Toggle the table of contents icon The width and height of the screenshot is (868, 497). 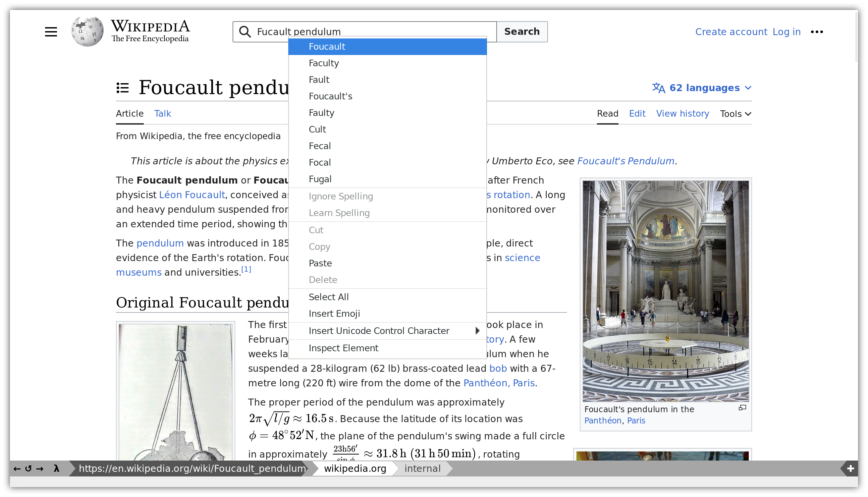[x=123, y=88]
